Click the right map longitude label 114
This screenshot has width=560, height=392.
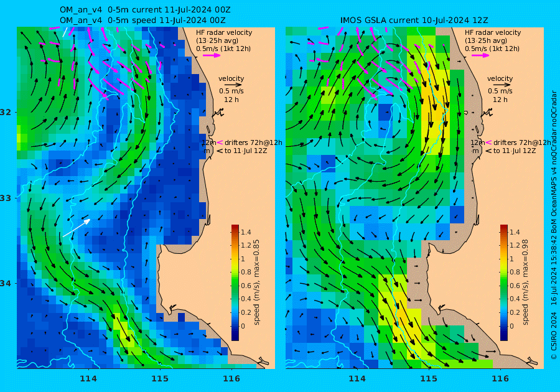click(357, 379)
